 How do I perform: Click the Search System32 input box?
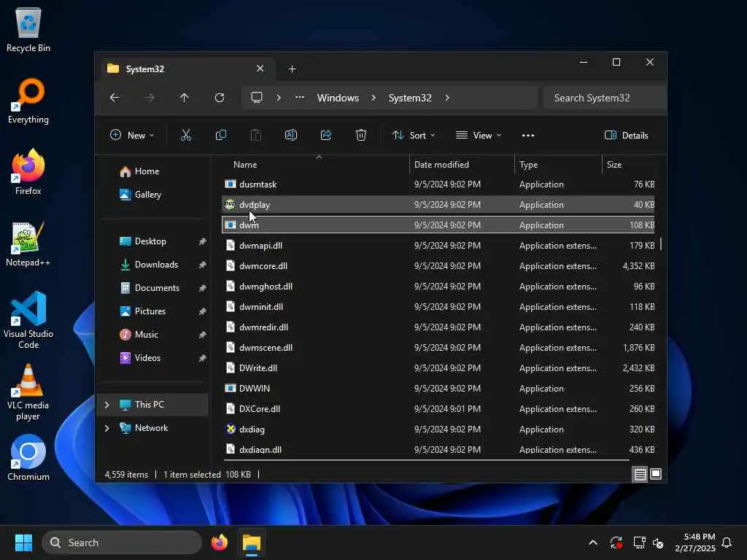point(605,98)
